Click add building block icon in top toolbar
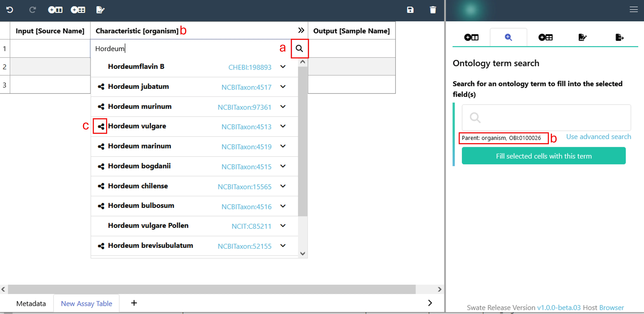 pyautogui.click(x=55, y=10)
